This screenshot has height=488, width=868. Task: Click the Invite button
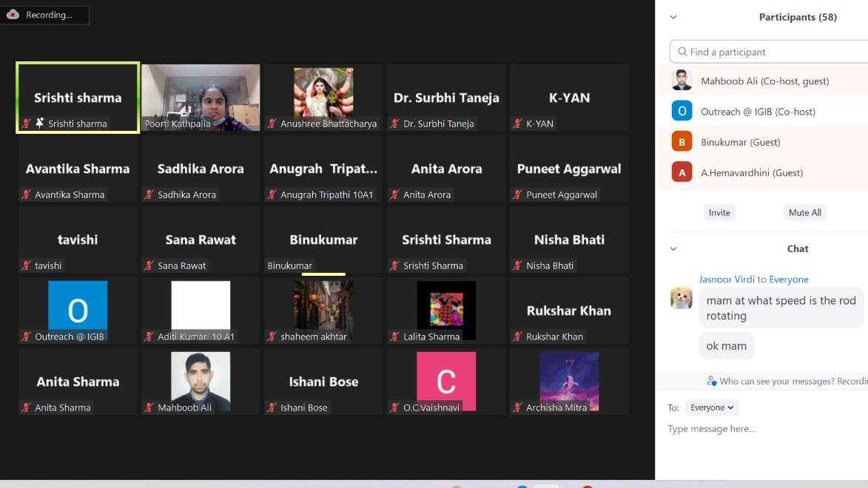719,212
